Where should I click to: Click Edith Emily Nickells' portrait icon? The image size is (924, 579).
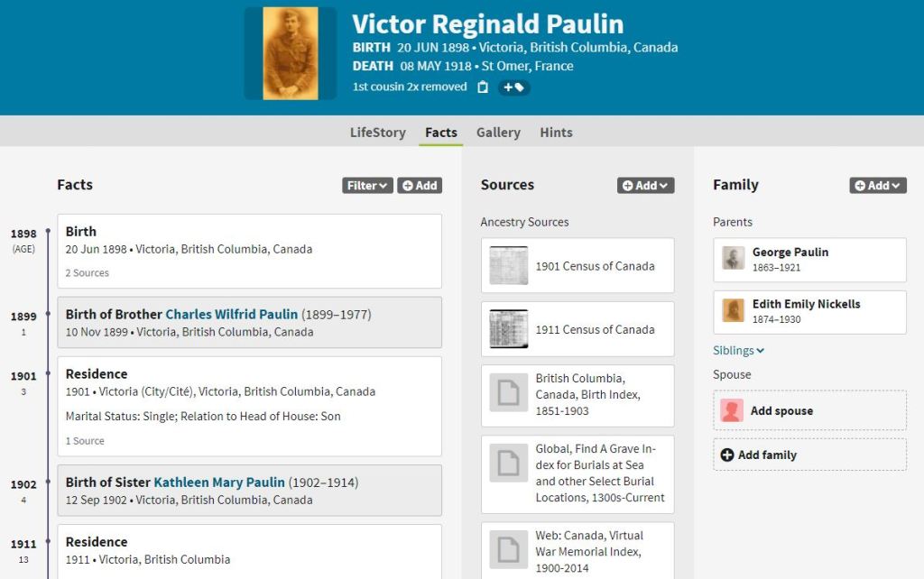pyautogui.click(x=734, y=311)
